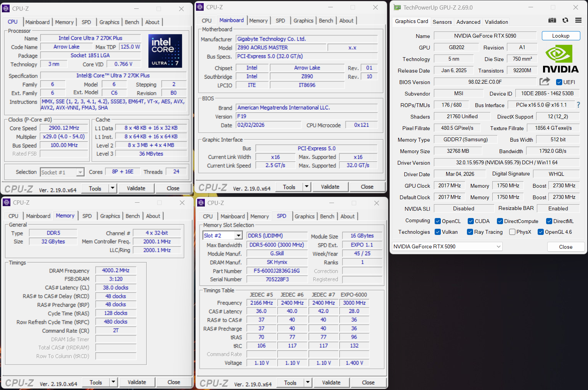Toggle the UEFI checkbox
The height and width of the screenshot is (390, 588).
559,82
